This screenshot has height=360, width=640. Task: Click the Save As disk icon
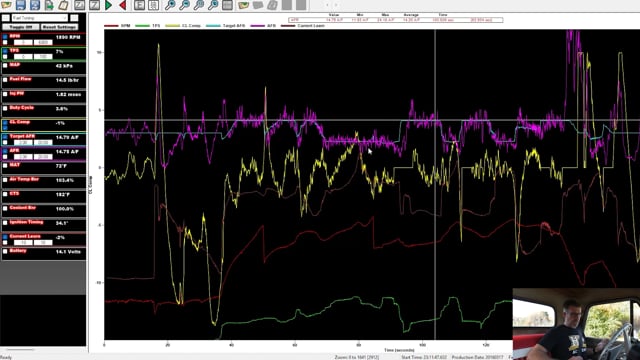coord(35,5)
